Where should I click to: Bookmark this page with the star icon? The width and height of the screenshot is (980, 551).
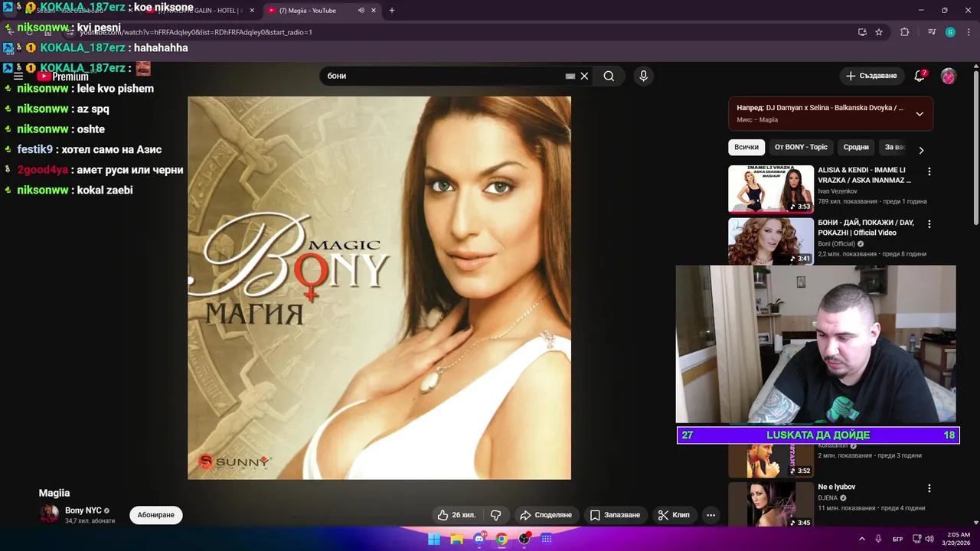coord(879,32)
